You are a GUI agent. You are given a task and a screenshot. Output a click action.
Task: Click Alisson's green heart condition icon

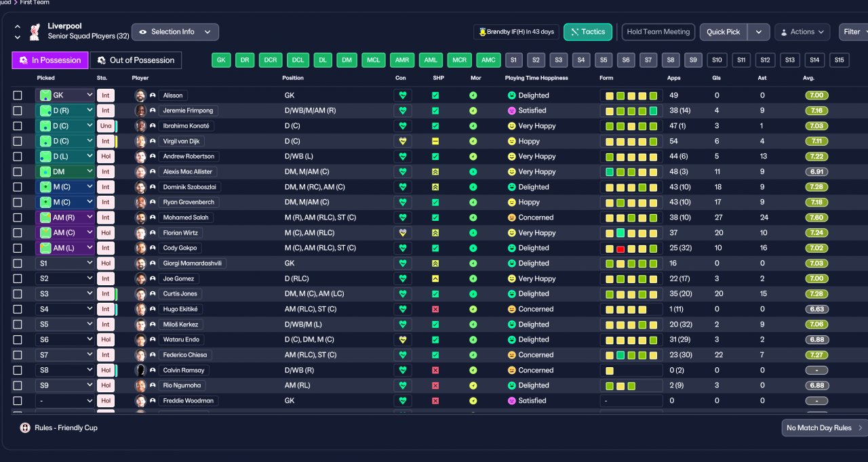(x=402, y=96)
